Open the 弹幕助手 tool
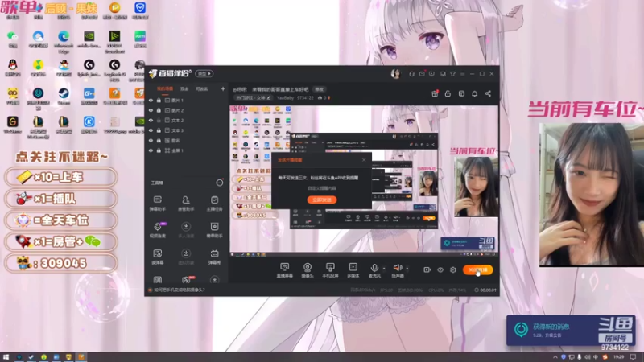644x362 pixels. pos(158,204)
